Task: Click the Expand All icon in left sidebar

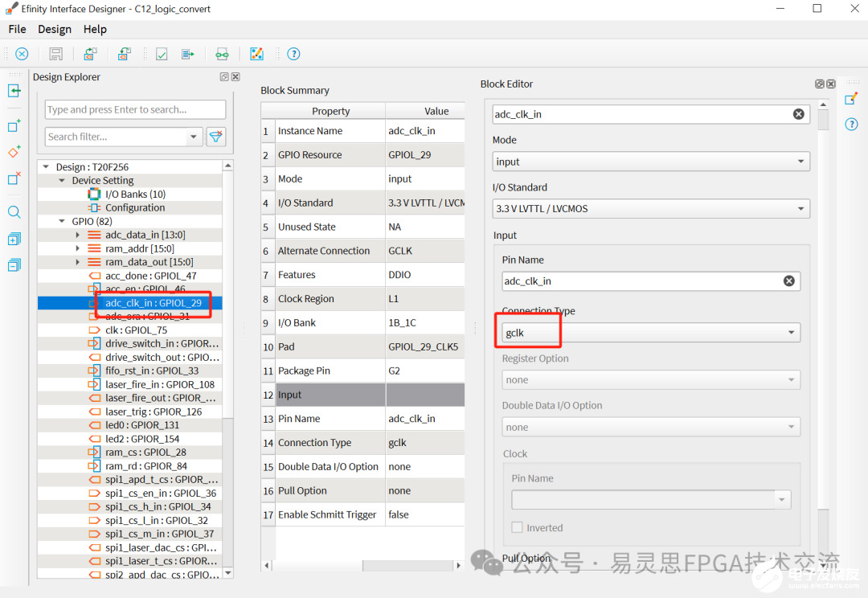Action: (x=14, y=239)
